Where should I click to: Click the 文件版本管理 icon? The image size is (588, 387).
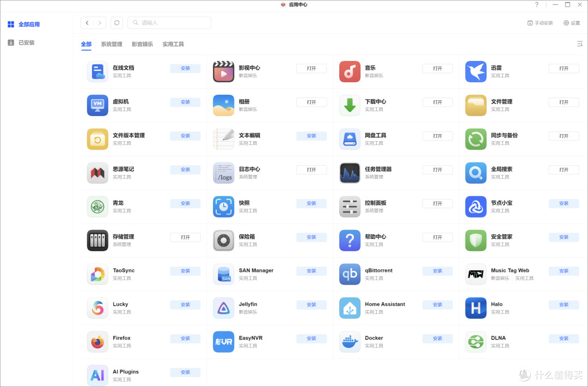point(97,139)
